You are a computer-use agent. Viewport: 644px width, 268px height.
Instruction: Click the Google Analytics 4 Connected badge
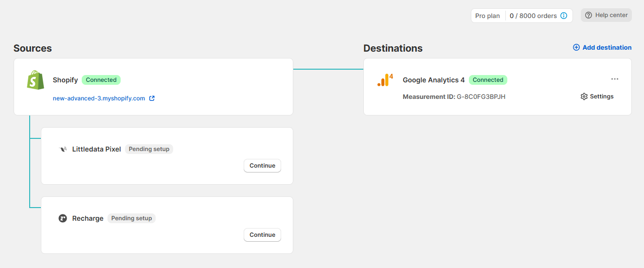coord(488,80)
